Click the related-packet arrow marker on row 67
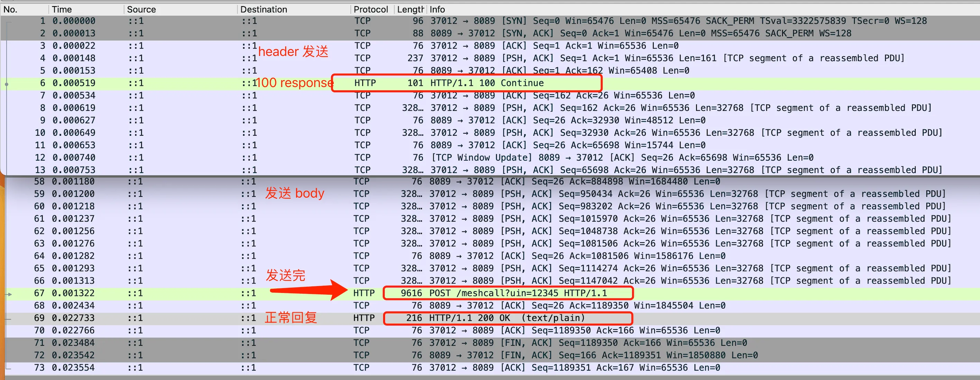The width and height of the screenshot is (980, 380). (x=9, y=294)
